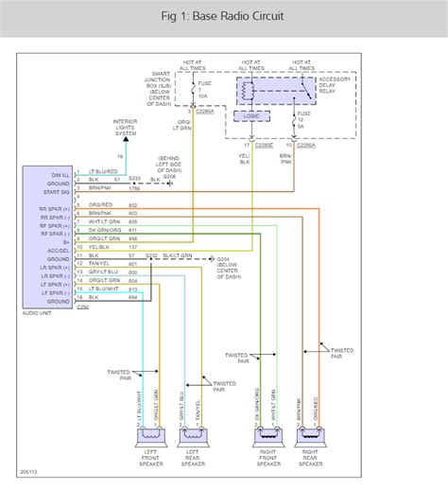
Task: Click the figure title Fig 1: Base Radio Circuit
Action: [x=222, y=16]
